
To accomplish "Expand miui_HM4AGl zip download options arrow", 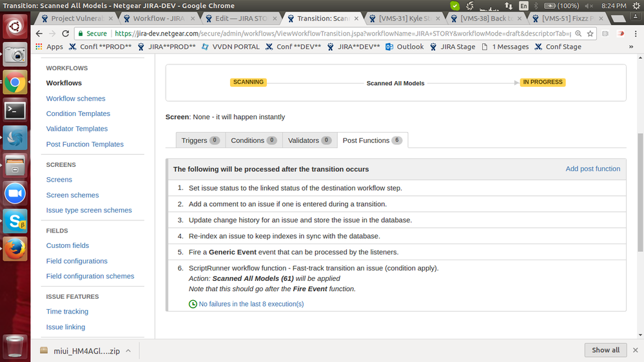I will click(x=128, y=351).
